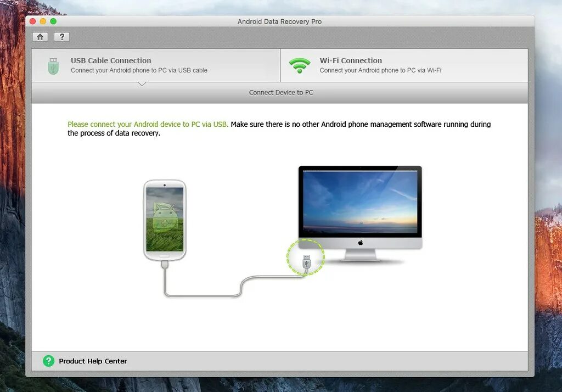
Task: Select the USB Cable Connection tab
Action: (x=156, y=65)
